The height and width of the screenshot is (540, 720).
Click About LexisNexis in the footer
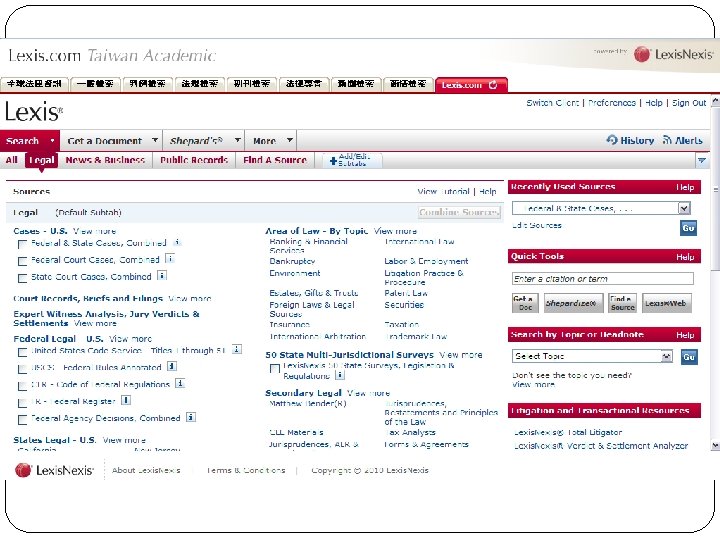[x=146, y=470]
